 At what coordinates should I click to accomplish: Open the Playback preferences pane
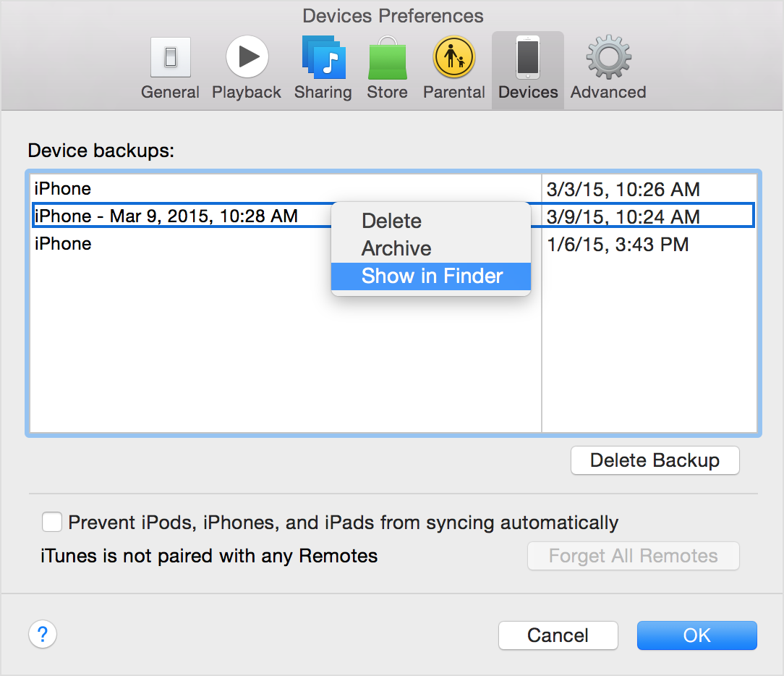click(247, 69)
